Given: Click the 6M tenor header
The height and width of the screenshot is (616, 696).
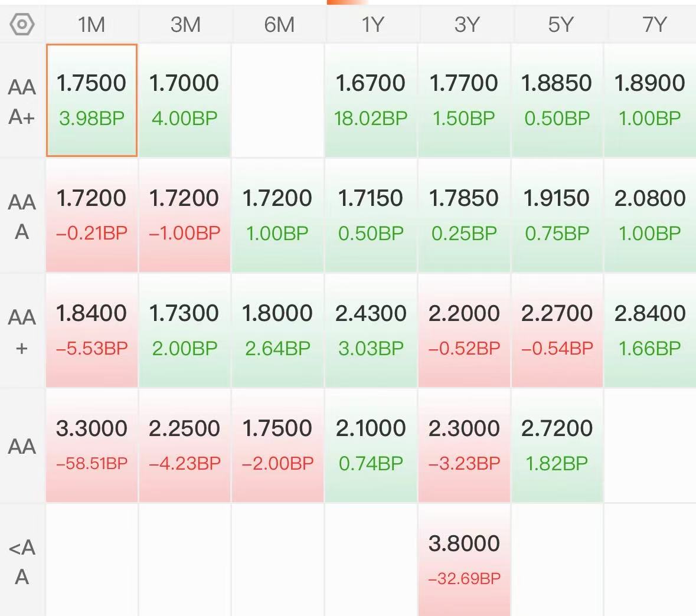Looking at the screenshot, I should tap(279, 24).
